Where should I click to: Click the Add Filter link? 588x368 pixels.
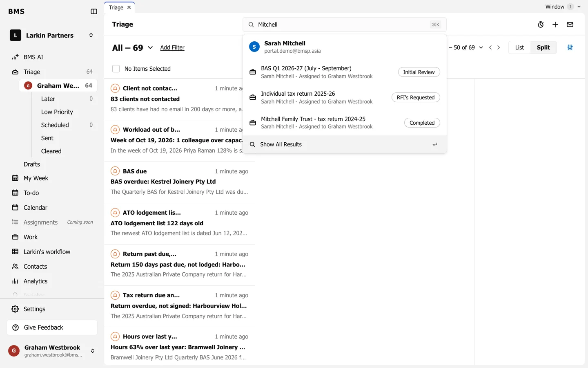[172, 47]
